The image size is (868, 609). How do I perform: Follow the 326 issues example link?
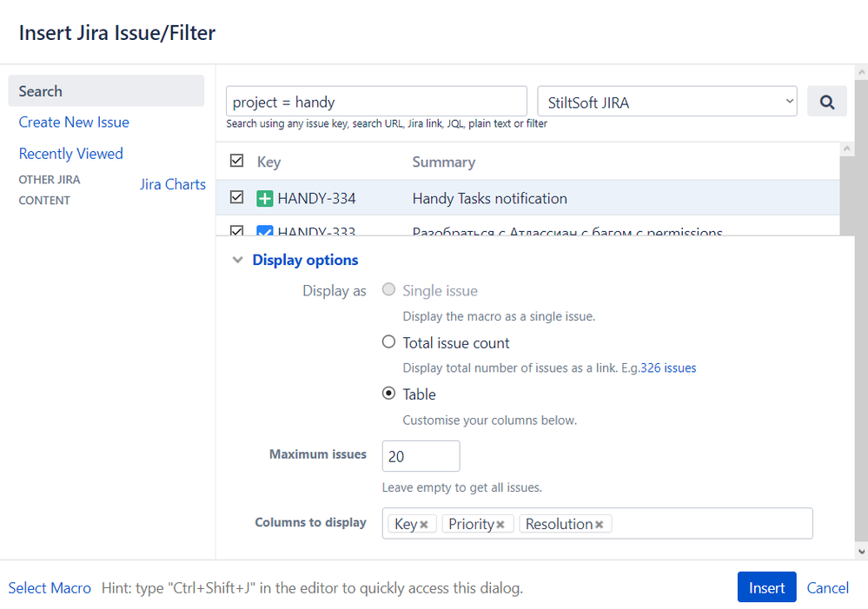pyautogui.click(x=668, y=368)
